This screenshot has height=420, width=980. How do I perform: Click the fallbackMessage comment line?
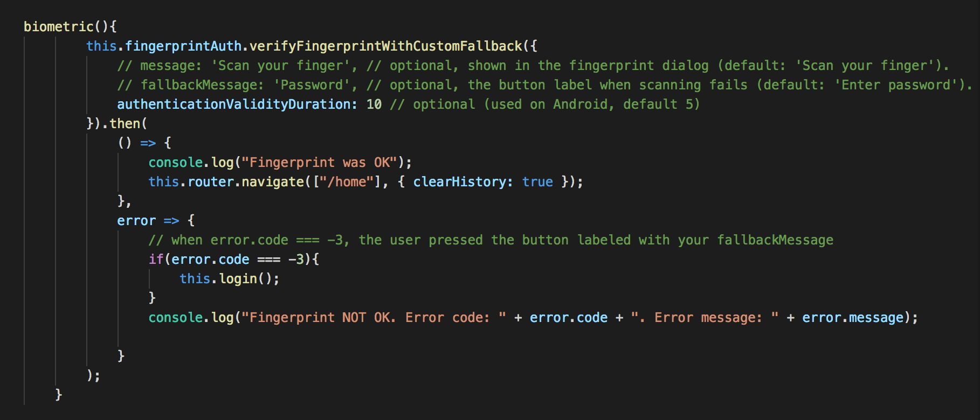(x=544, y=85)
